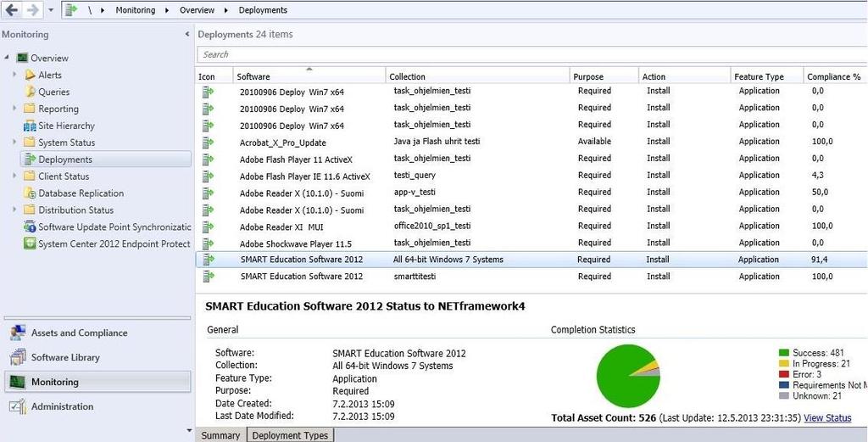Open Database Replication in the tree

(x=81, y=193)
